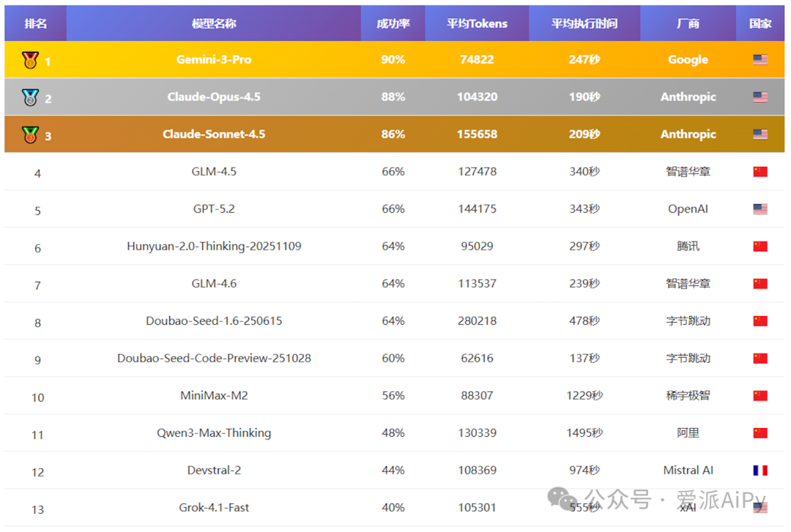
Task: Click the 厂商 column header
Action: pos(688,23)
